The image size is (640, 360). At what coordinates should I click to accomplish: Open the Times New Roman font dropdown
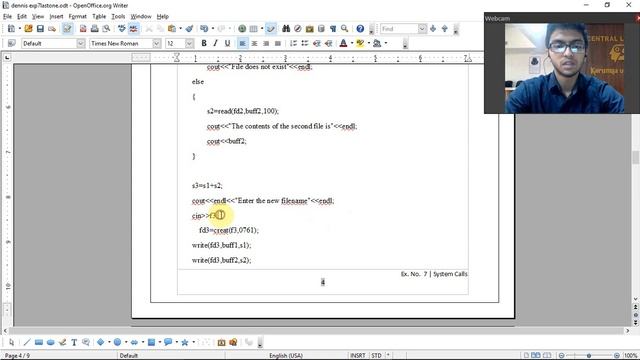[157, 43]
